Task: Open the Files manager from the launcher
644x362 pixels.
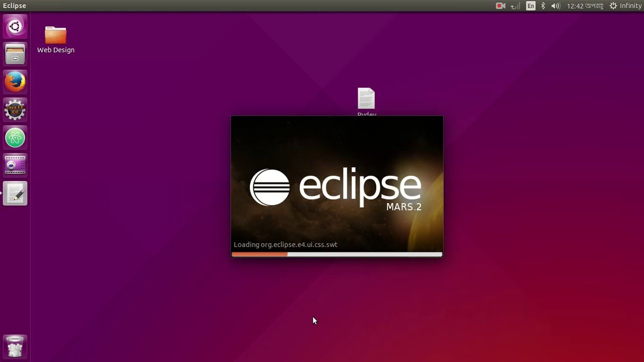Action: [x=15, y=54]
